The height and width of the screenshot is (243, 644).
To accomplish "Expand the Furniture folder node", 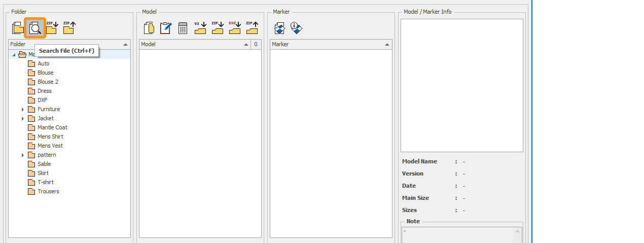I will [23, 109].
